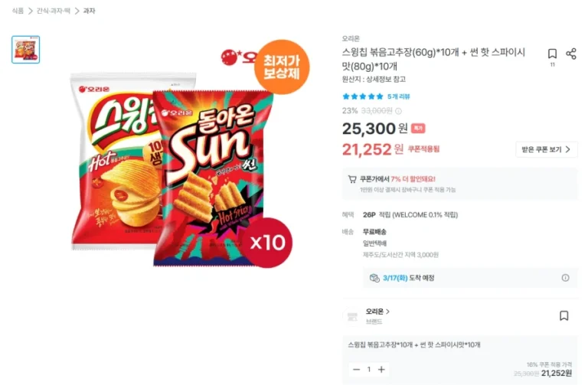The height and width of the screenshot is (385, 588).
Task: Open 받은 쿠폰 보기 coupon list
Action: tap(546, 149)
